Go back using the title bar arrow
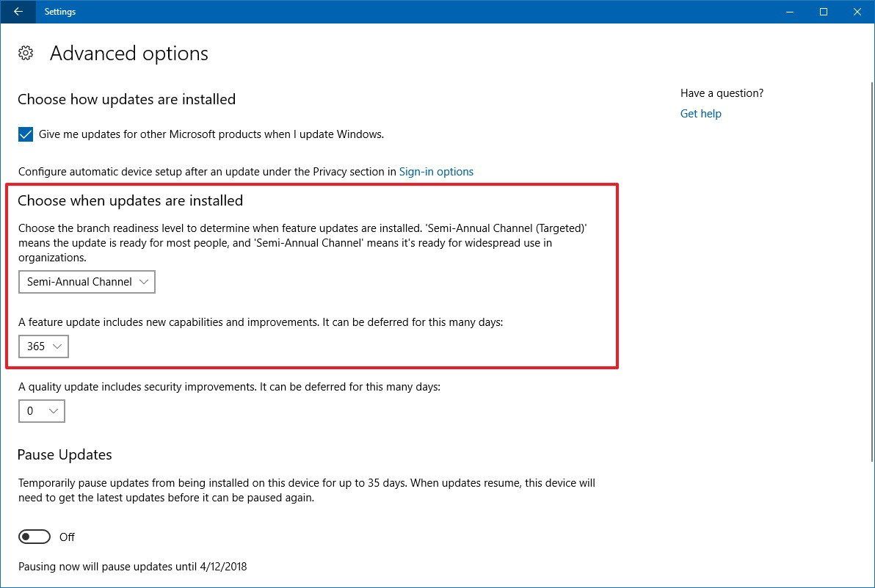Image resolution: width=875 pixels, height=588 pixels. pos(18,12)
